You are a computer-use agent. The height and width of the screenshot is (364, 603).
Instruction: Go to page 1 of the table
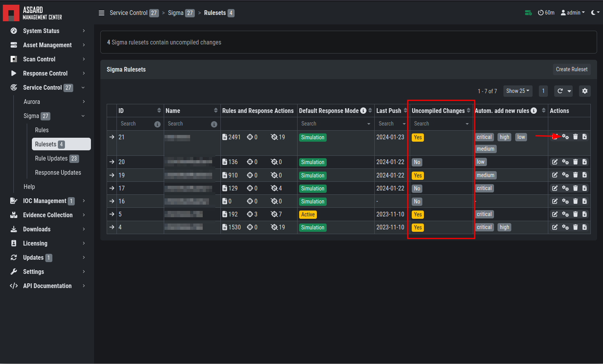click(x=543, y=91)
